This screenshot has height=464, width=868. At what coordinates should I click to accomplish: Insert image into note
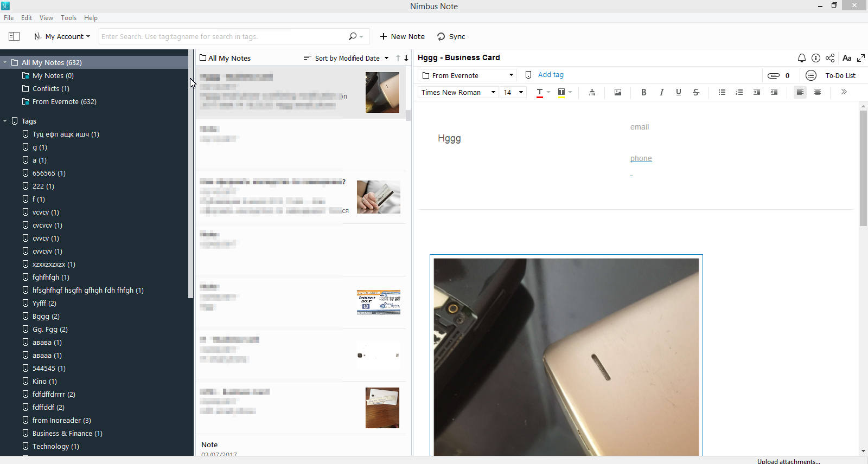[x=618, y=92]
